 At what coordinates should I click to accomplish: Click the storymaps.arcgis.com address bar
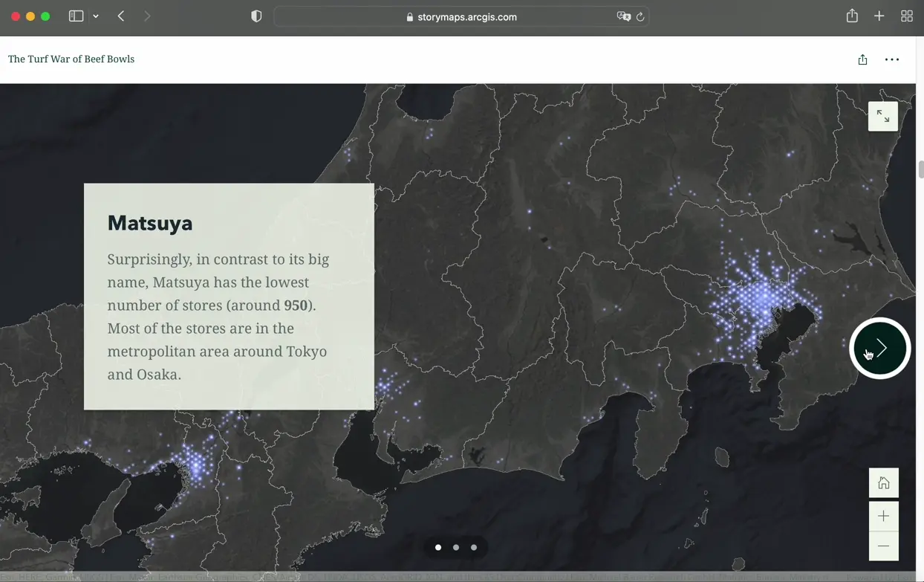click(x=461, y=16)
